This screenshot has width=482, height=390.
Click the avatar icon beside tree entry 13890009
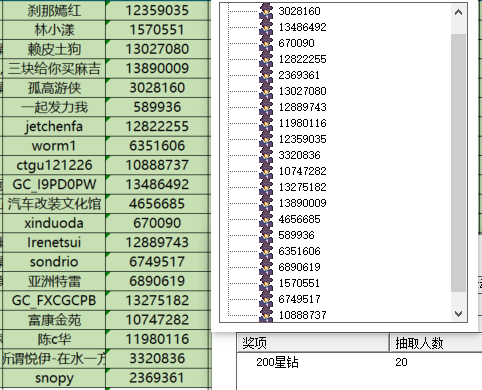[x=266, y=203]
